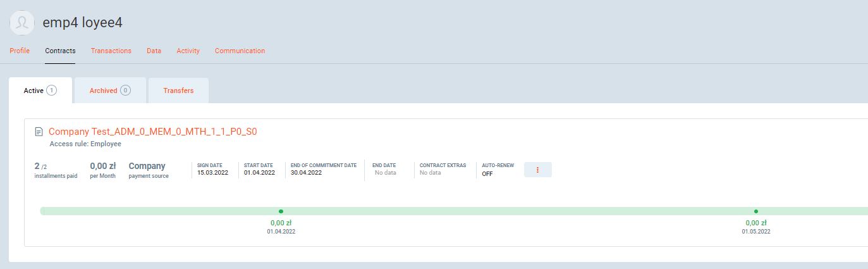
Task: Click the Auto-renew OFF status
Action: tap(487, 173)
